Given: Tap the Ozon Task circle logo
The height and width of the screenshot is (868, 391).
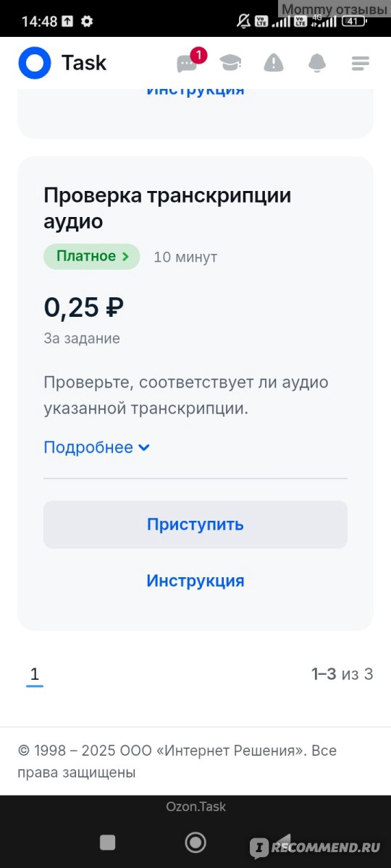Looking at the screenshot, I should coord(35,63).
